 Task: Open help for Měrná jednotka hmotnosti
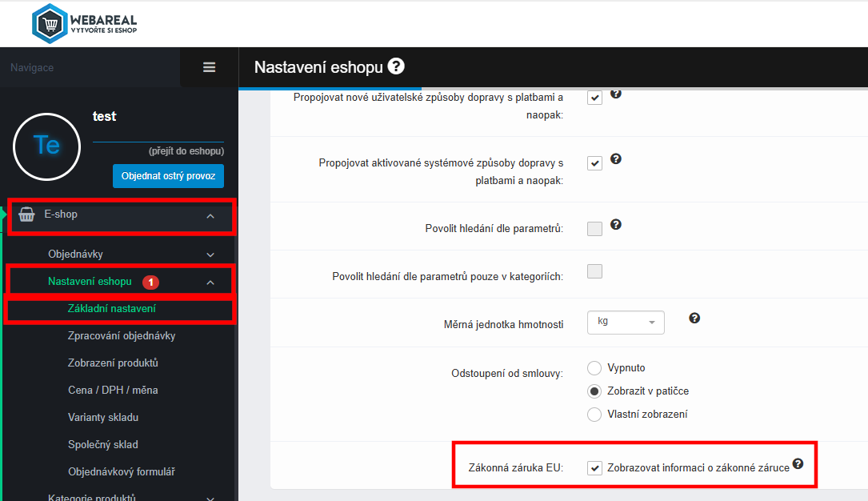[694, 319]
